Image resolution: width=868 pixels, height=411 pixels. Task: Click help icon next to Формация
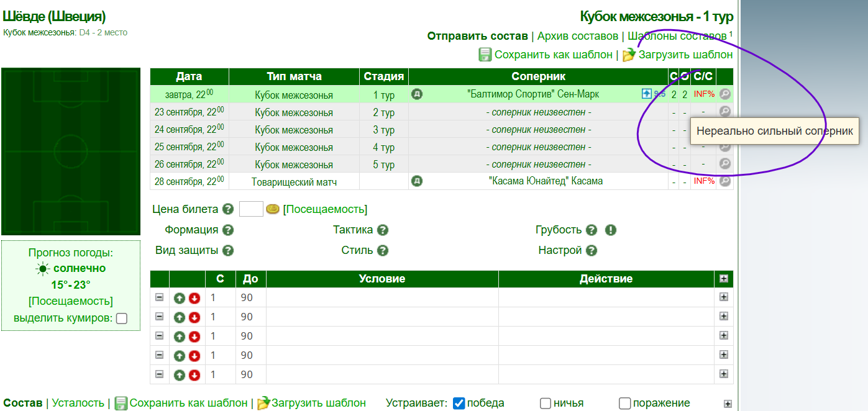click(228, 230)
